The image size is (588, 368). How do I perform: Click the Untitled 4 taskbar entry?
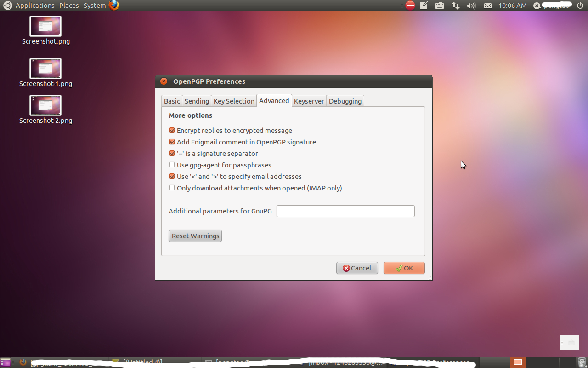(x=155, y=362)
